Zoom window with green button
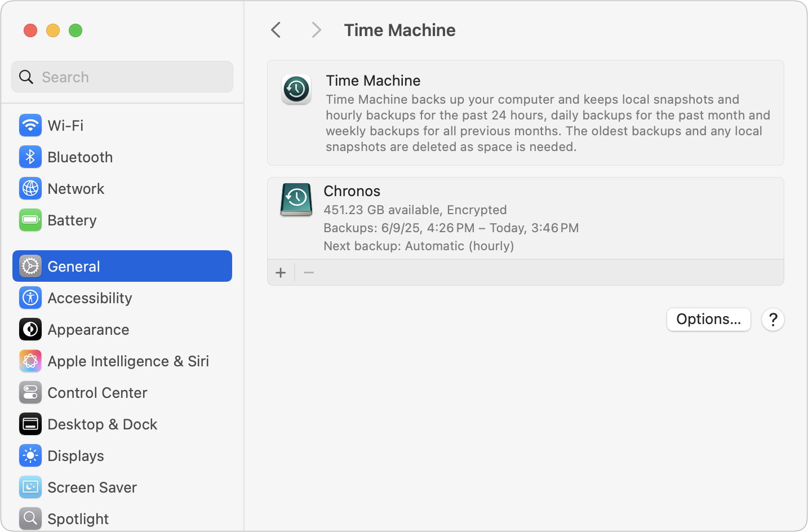This screenshot has width=808, height=532. click(x=76, y=30)
